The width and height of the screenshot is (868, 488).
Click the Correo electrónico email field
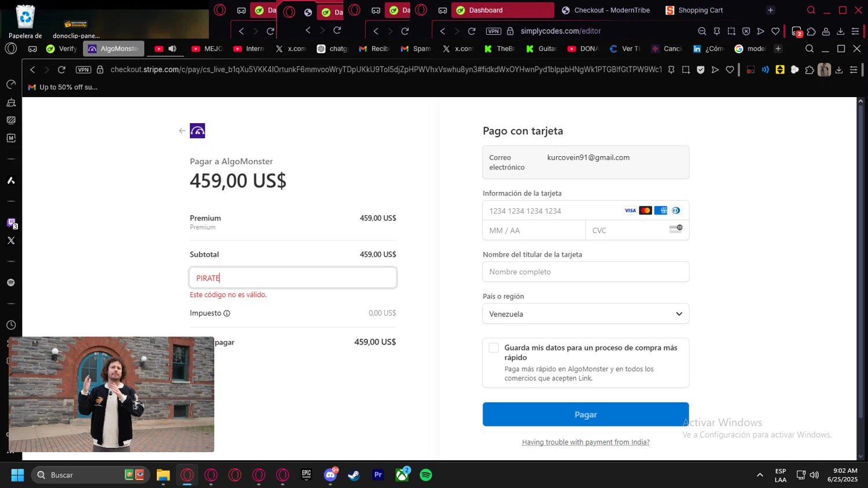point(586,162)
